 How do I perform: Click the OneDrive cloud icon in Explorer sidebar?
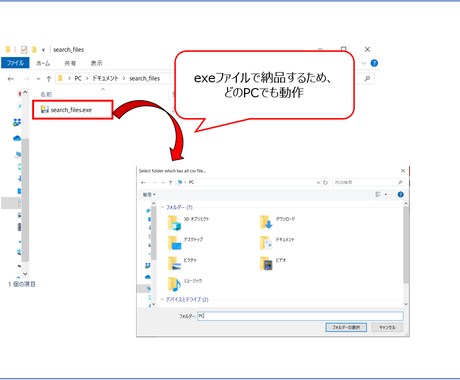[17, 138]
